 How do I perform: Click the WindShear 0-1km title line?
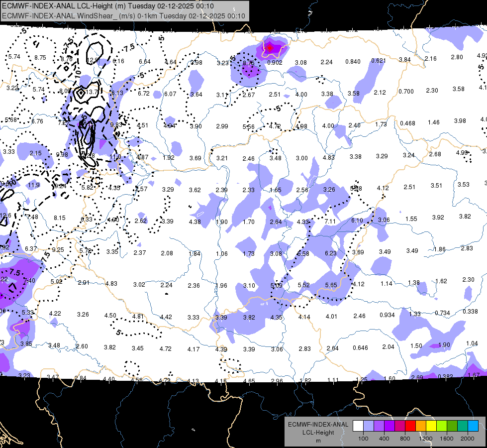[x=123, y=16]
